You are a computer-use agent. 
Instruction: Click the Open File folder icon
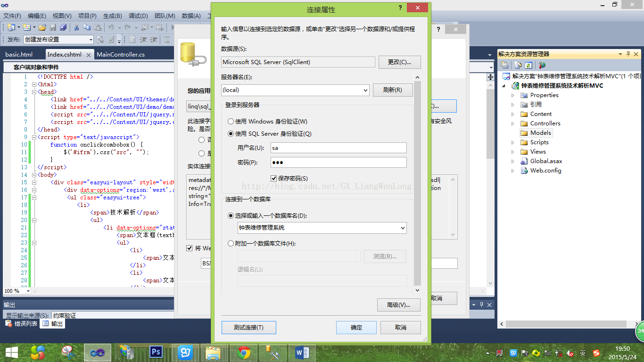coord(42,27)
